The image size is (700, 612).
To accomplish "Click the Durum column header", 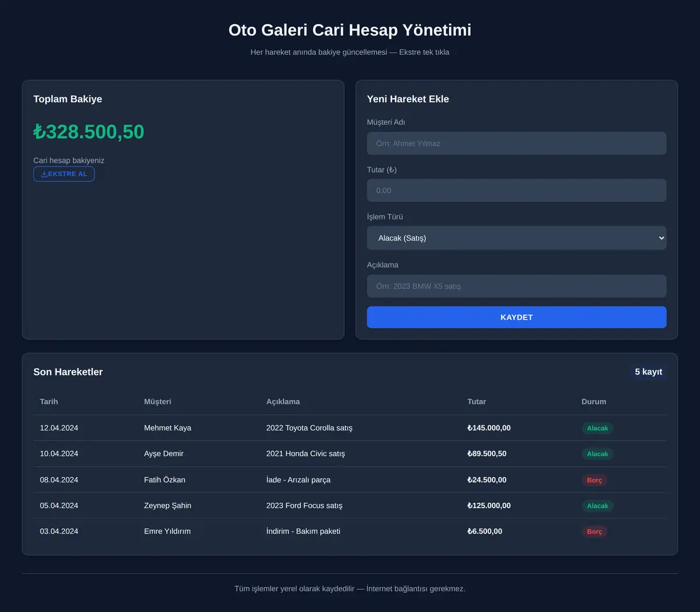I will click(x=594, y=401).
